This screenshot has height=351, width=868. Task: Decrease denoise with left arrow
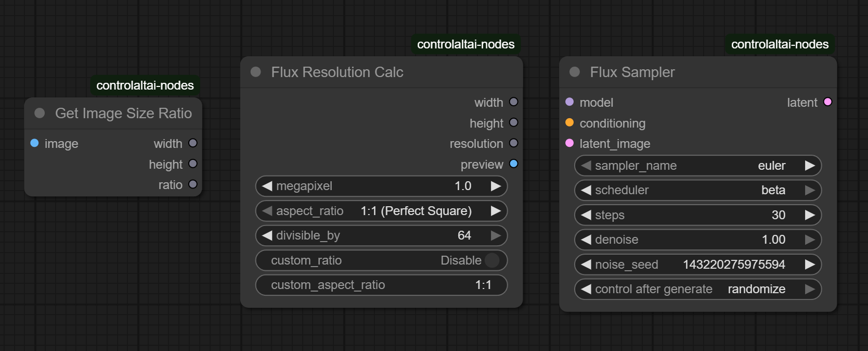click(x=586, y=240)
